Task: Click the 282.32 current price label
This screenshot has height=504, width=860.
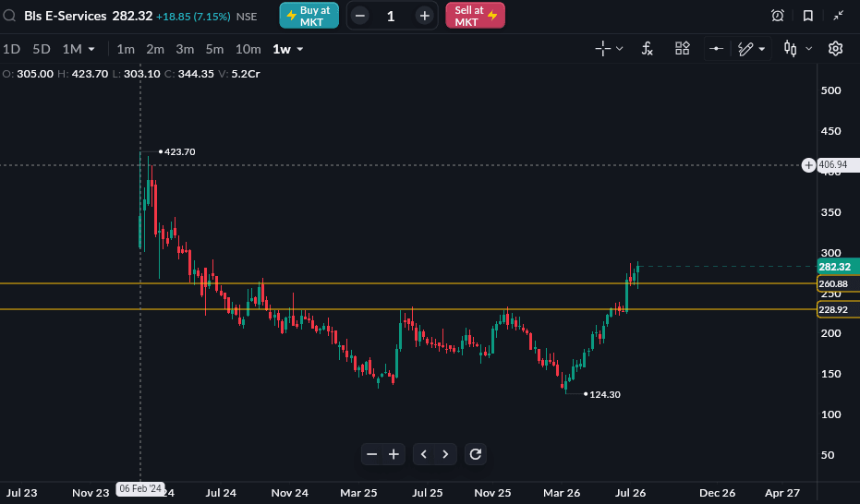Action: point(838,267)
